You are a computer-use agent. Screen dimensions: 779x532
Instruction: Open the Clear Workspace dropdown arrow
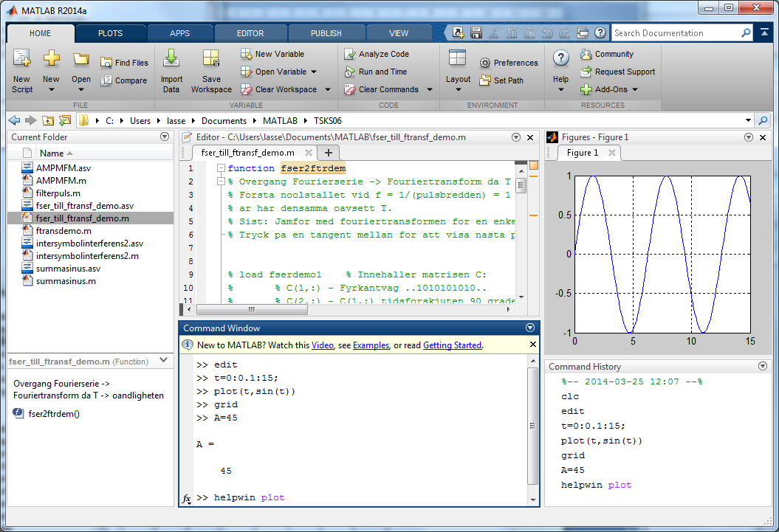pyautogui.click(x=328, y=89)
